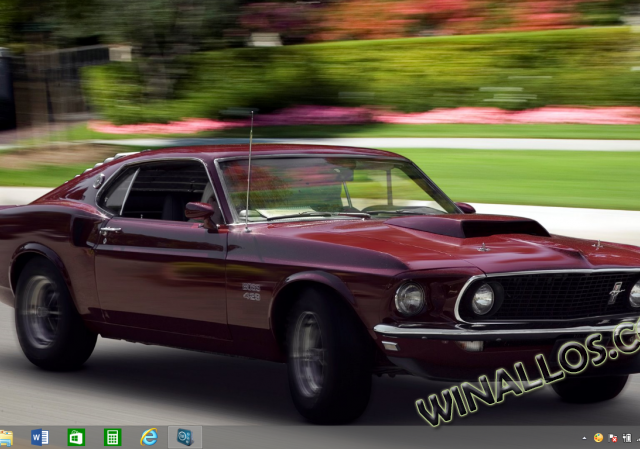
Task: Launch Microsoft Word from the taskbar
Action: (40, 437)
